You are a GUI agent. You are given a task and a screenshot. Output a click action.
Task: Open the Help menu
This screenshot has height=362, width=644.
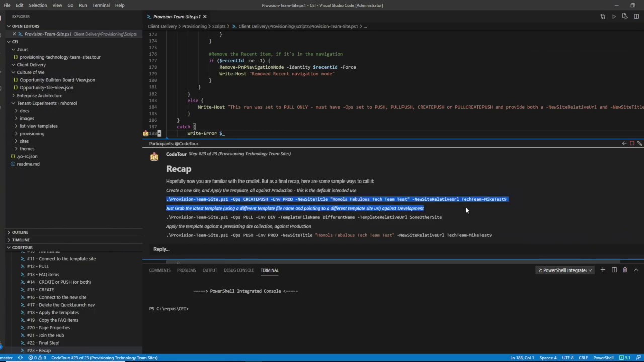pos(120,5)
